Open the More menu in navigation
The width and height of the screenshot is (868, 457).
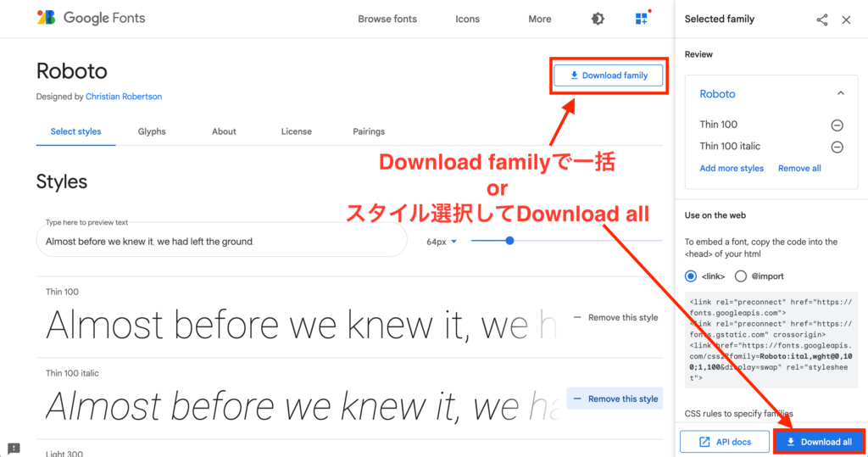pyautogui.click(x=539, y=19)
